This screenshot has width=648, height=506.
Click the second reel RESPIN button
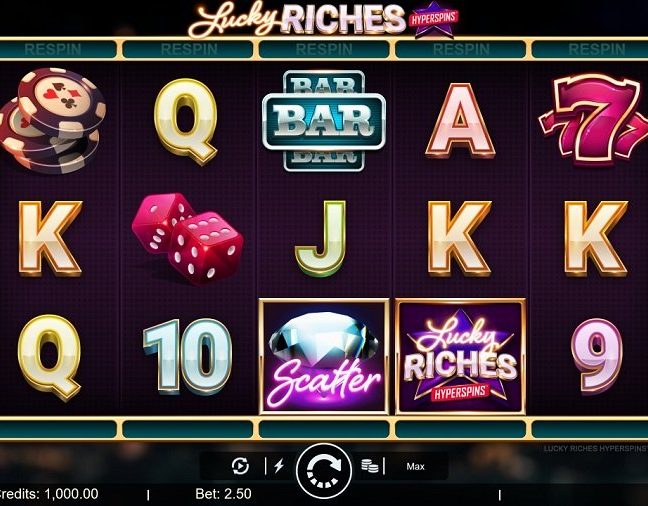pyautogui.click(x=188, y=50)
